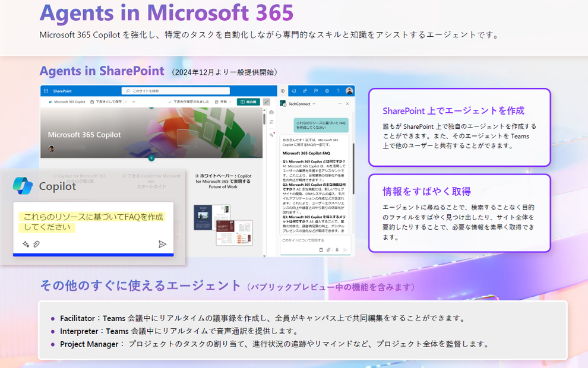Expand the TechConnect agent dropdown
Image resolution: width=588 pixels, height=368 pixels.
(x=314, y=104)
